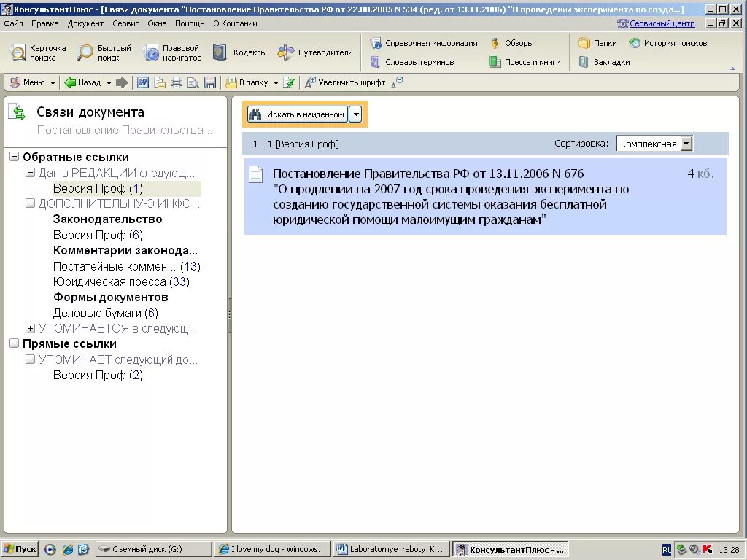Open the Сервис menu
This screenshot has height=560, width=747.
(125, 23)
